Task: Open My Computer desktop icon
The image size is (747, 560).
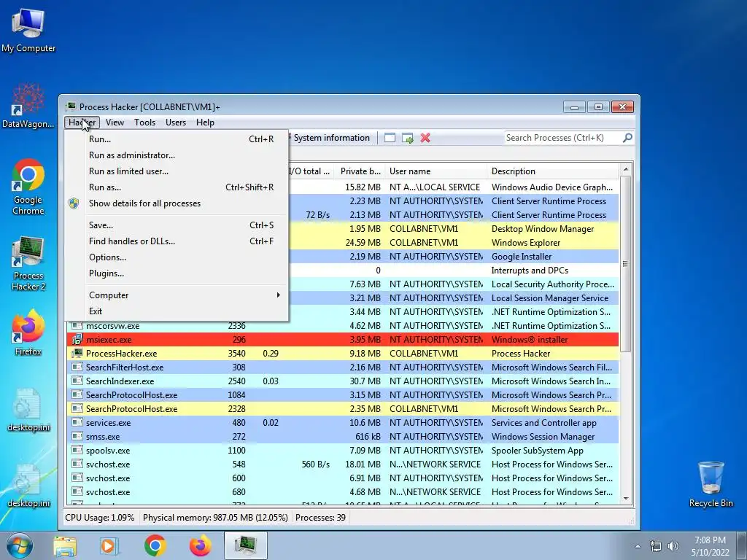Action: pos(28,31)
